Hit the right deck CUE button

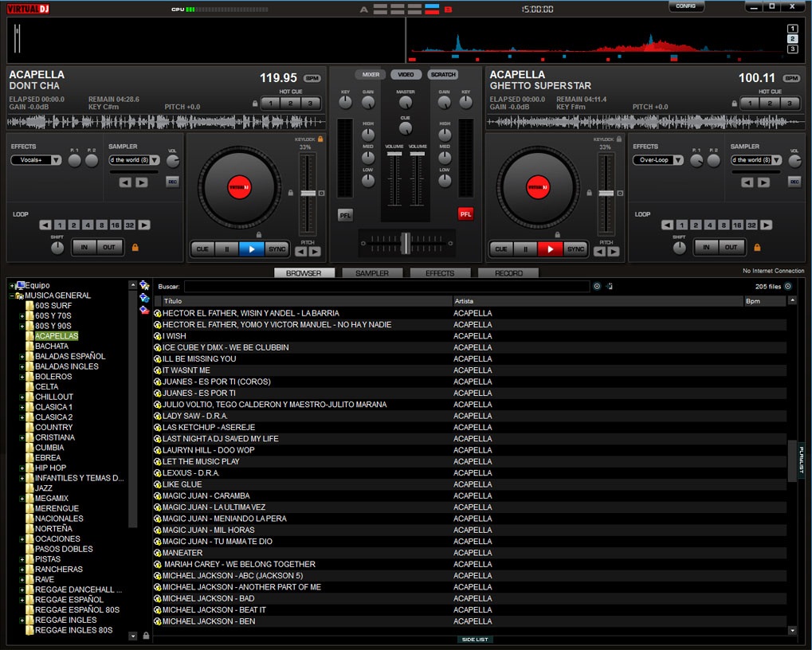501,249
